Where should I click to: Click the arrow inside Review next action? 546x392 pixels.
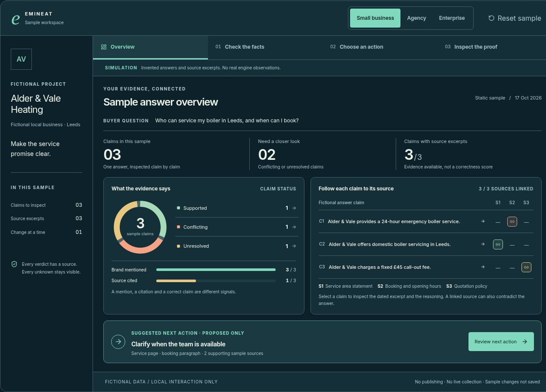[x=524, y=342]
